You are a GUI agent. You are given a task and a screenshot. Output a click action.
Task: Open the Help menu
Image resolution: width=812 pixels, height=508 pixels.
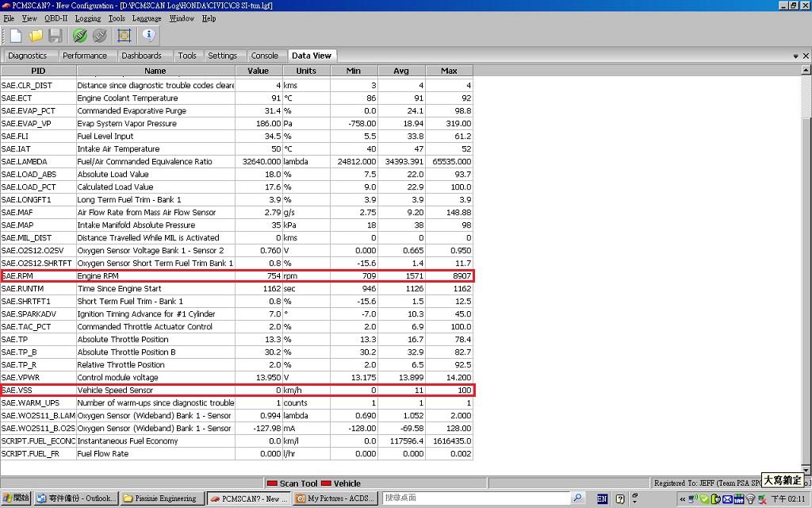pyautogui.click(x=209, y=18)
